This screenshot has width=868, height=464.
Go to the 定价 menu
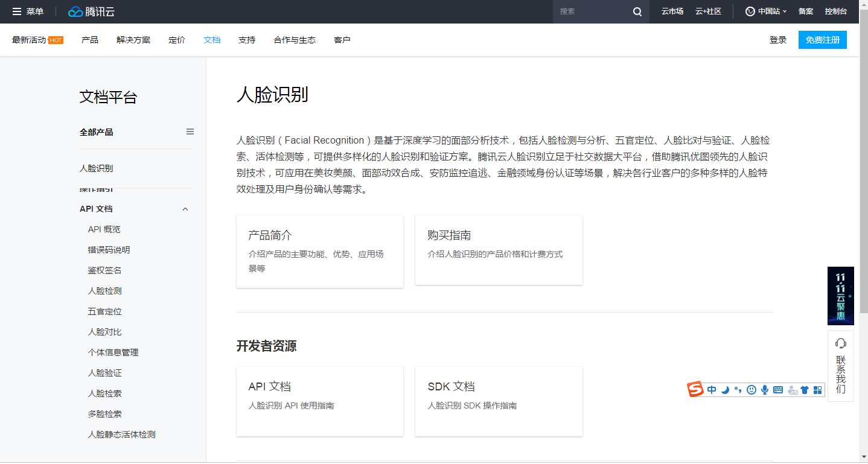tap(177, 40)
